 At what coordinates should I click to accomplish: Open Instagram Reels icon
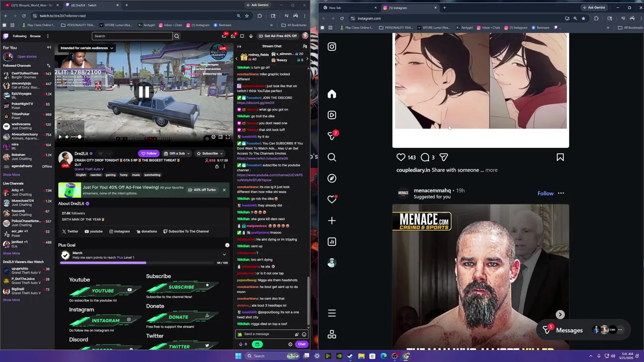click(332, 115)
